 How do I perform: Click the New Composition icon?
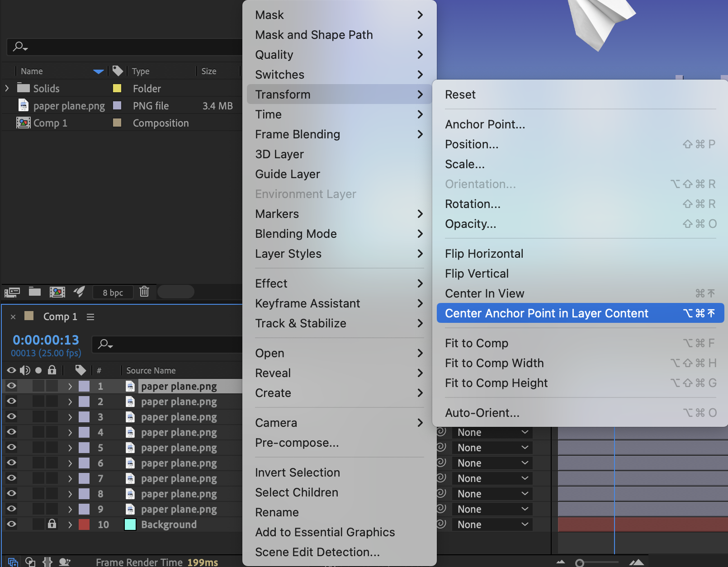point(57,292)
